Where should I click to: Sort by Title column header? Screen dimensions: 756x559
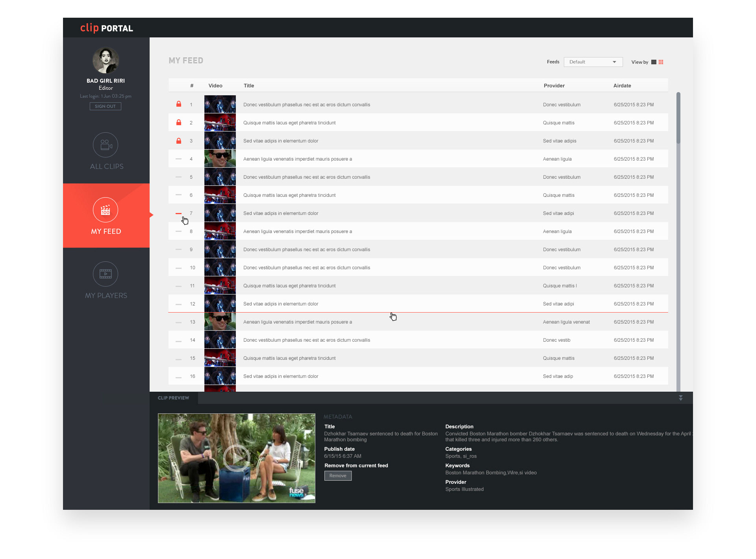tap(249, 85)
